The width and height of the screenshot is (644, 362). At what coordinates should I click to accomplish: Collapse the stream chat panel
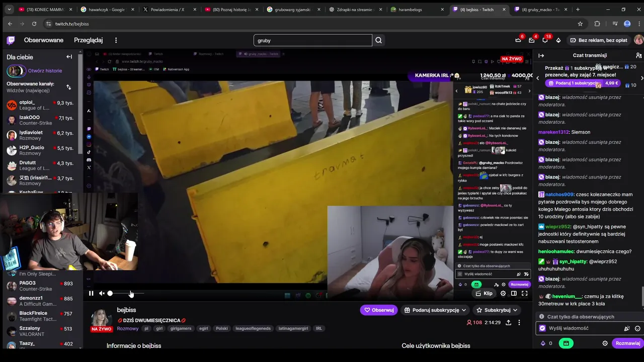tap(541, 55)
